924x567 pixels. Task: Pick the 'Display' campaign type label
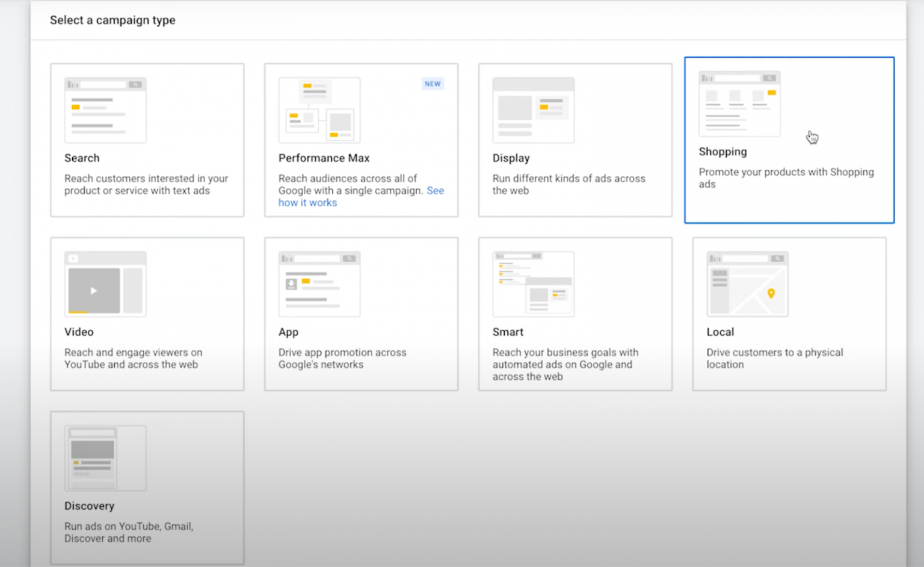[511, 158]
